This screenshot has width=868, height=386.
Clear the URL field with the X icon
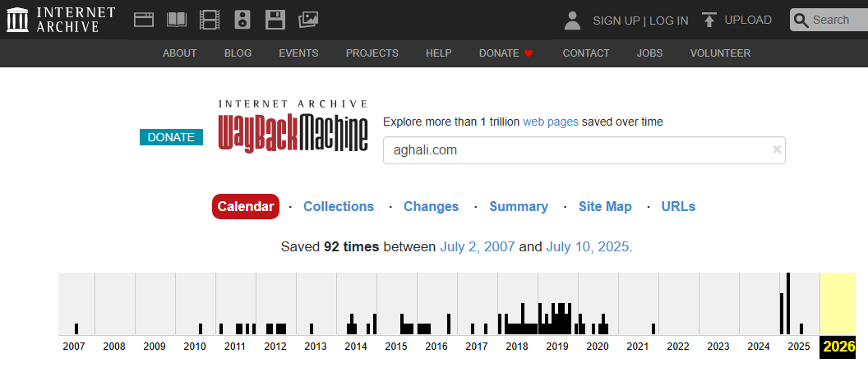777,149
